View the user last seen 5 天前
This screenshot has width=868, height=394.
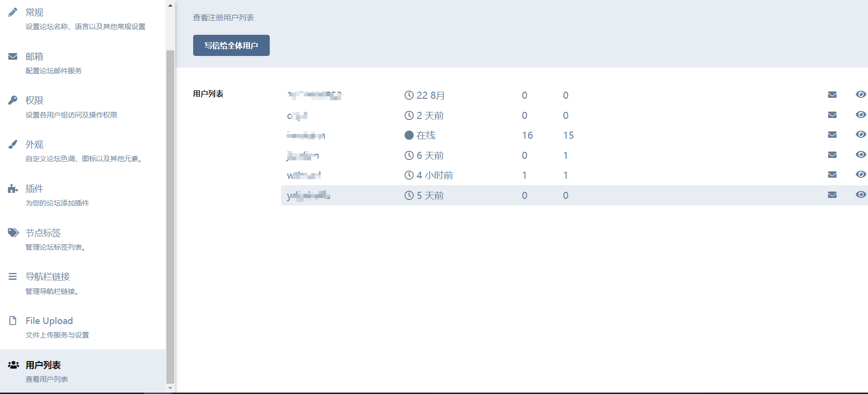click(x=860, y=195)
